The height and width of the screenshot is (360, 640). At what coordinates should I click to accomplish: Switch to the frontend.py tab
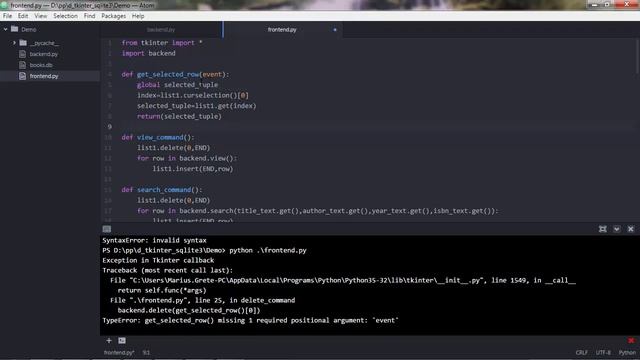coord(282,30)
